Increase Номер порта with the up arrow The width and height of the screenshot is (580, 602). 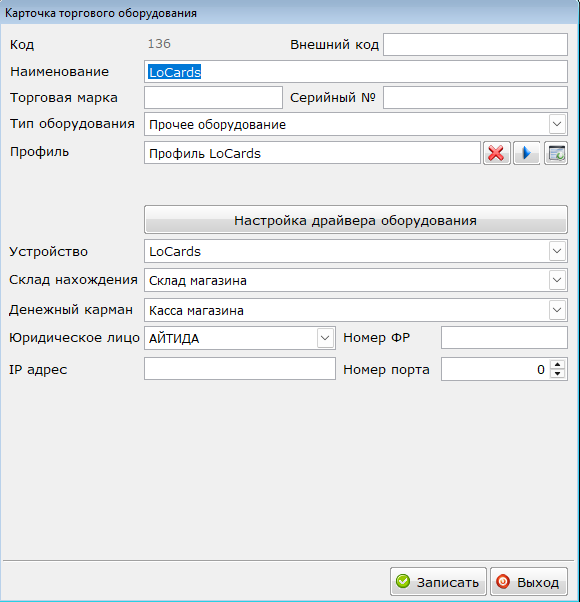pyautogui.click(x=558, y=364)
